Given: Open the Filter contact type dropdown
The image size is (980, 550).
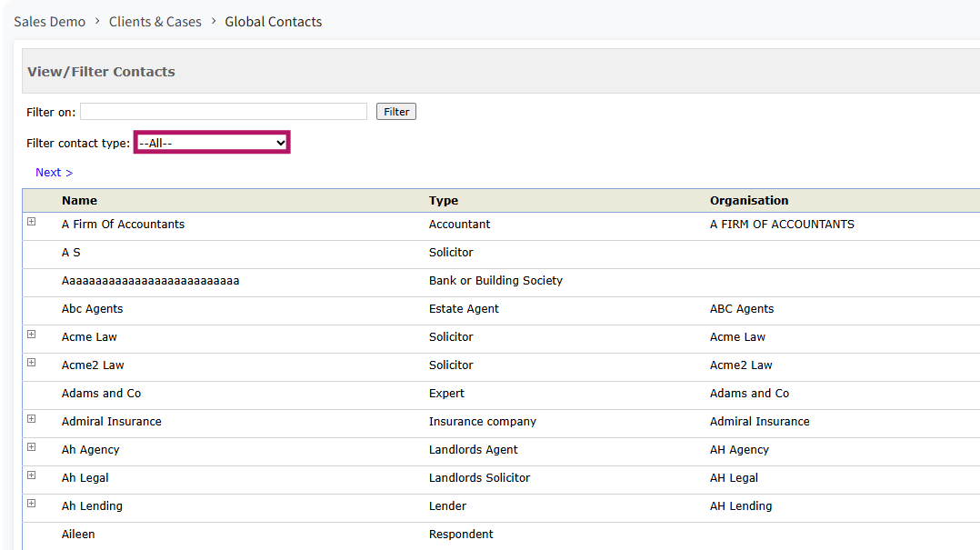Looking at the screenshot, I should [x=212, y=143].
